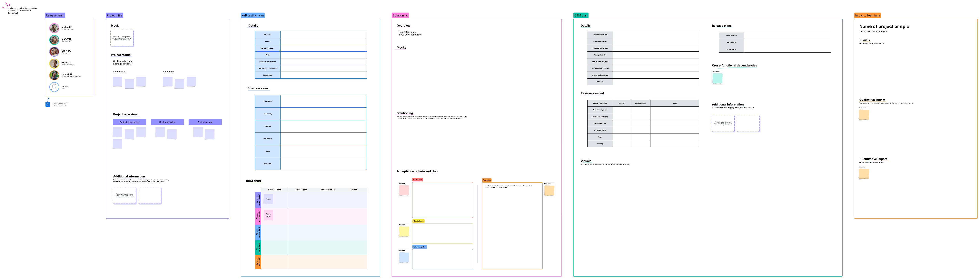Select the yellow sticky note stack
Viewport: 980px width, 279px height.
(404, 231)
